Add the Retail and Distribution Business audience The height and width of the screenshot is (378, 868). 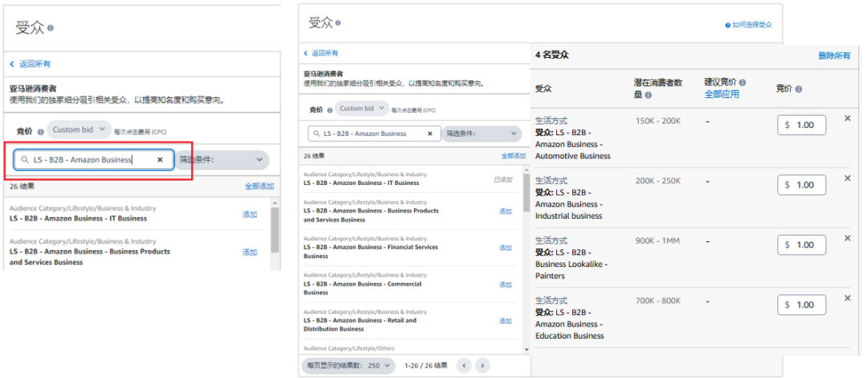[505, 321]
